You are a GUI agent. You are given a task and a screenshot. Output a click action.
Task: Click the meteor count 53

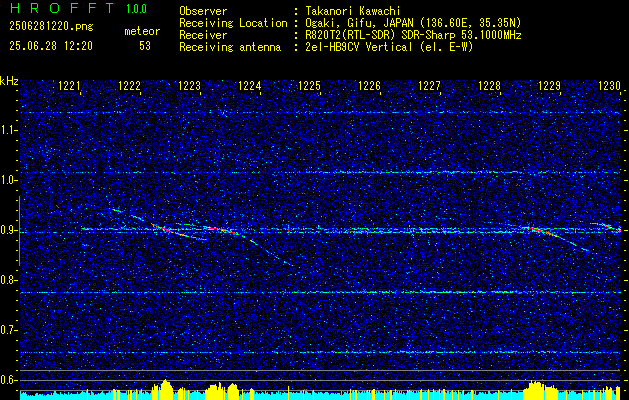click(145, 46)
